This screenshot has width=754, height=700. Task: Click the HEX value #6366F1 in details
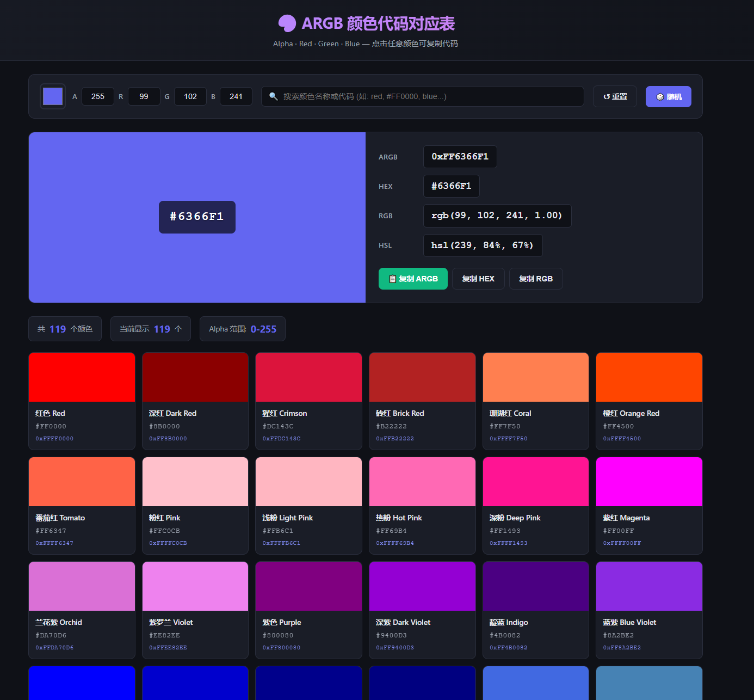tap(452, 186)
